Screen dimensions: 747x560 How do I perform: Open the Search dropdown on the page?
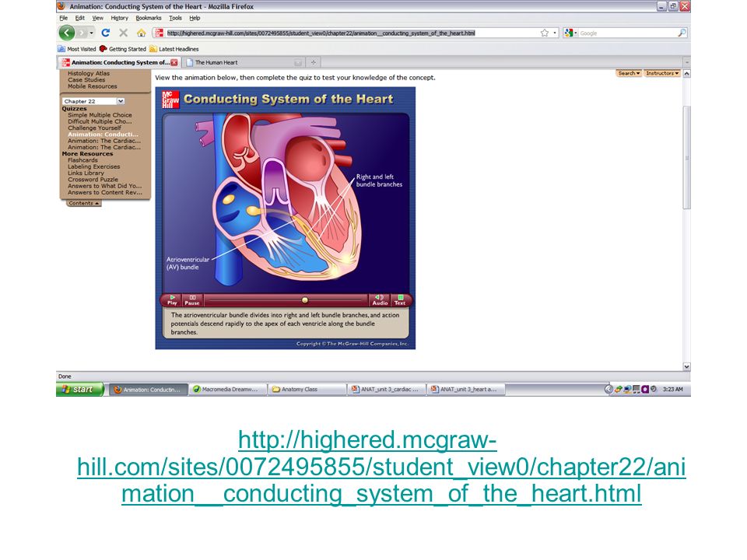click(x=629, y=73)
